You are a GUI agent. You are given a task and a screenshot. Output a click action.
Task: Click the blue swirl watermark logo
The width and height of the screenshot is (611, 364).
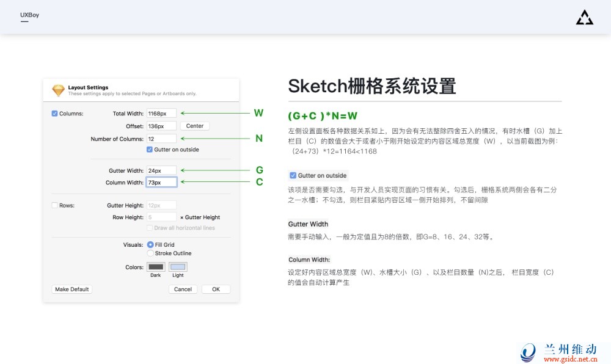tap(528, 352)
